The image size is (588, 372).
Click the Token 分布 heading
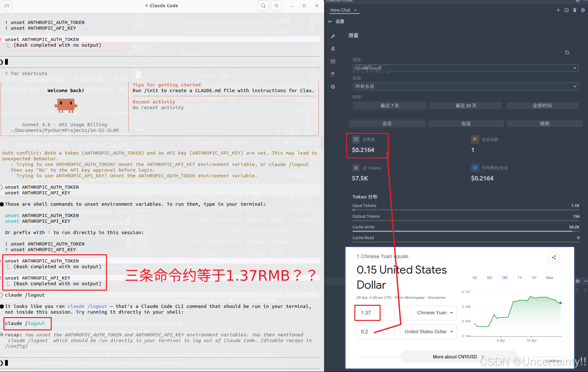pos(365,197)
